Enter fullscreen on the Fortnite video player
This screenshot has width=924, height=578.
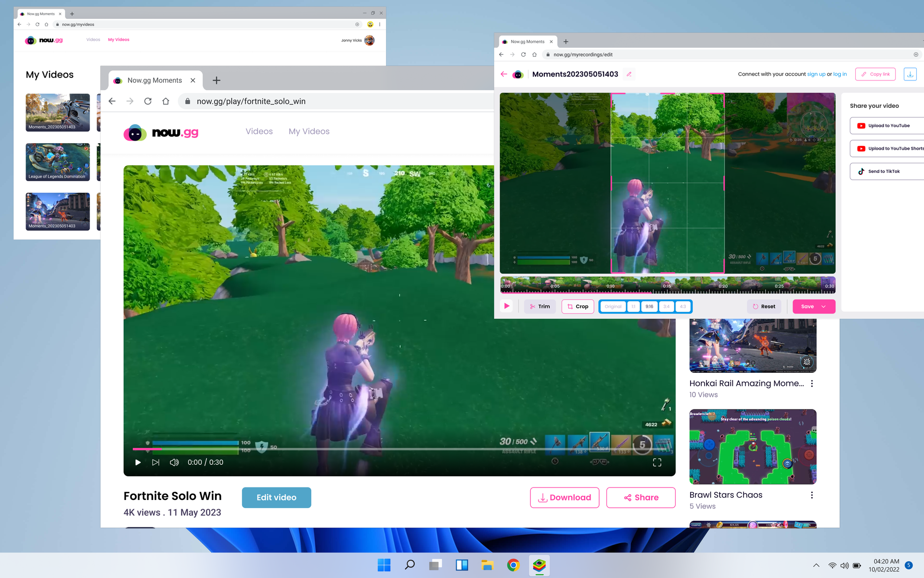[x=657, y=462]
